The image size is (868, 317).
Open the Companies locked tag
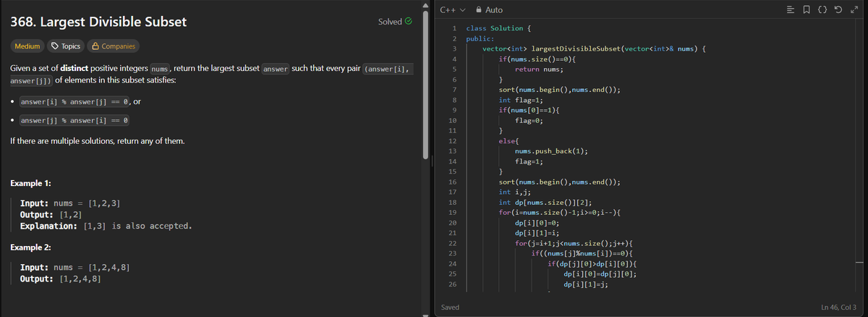click(x=112, y=46)
